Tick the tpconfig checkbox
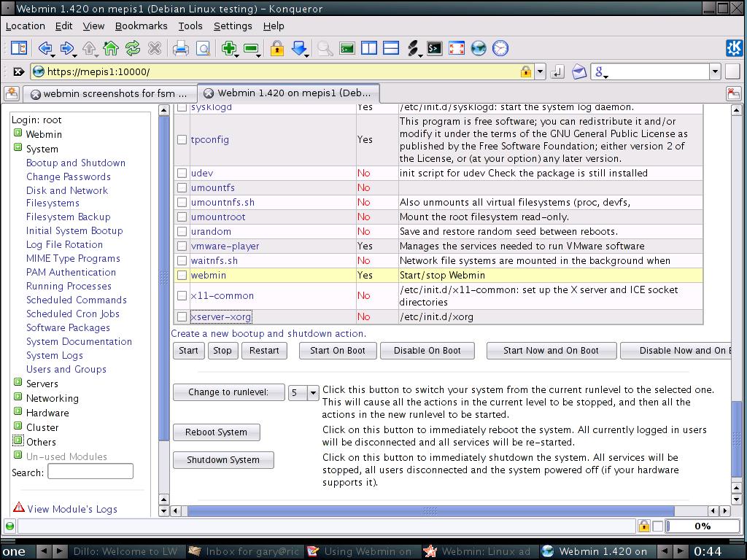Viewport: 747px width, 560px height. coord(182,139)
